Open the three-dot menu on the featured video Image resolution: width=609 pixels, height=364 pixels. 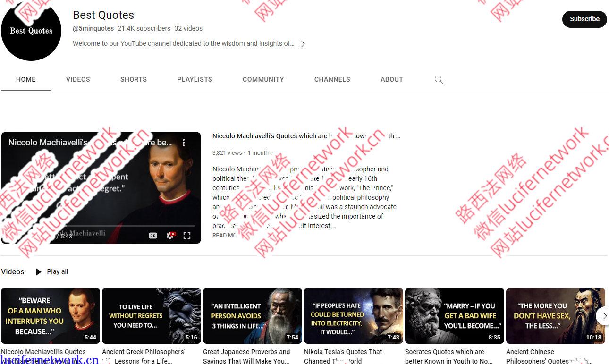point(184,142)
